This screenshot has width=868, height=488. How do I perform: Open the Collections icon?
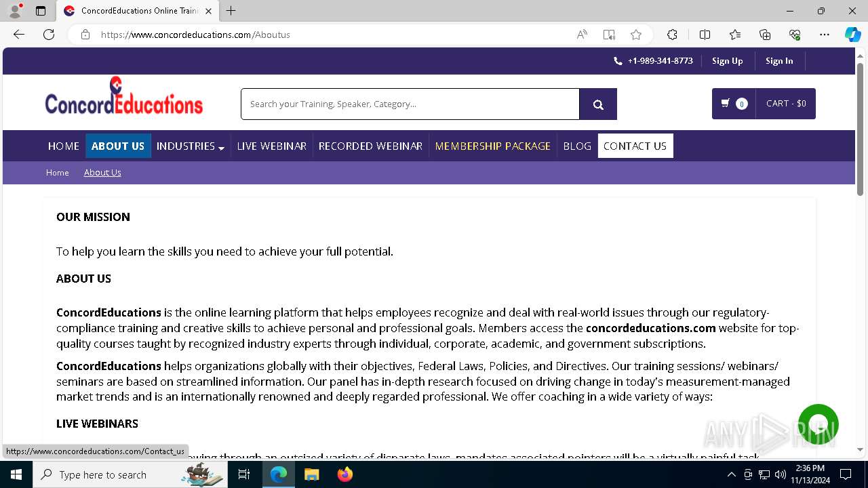click(x=765, y=35)
